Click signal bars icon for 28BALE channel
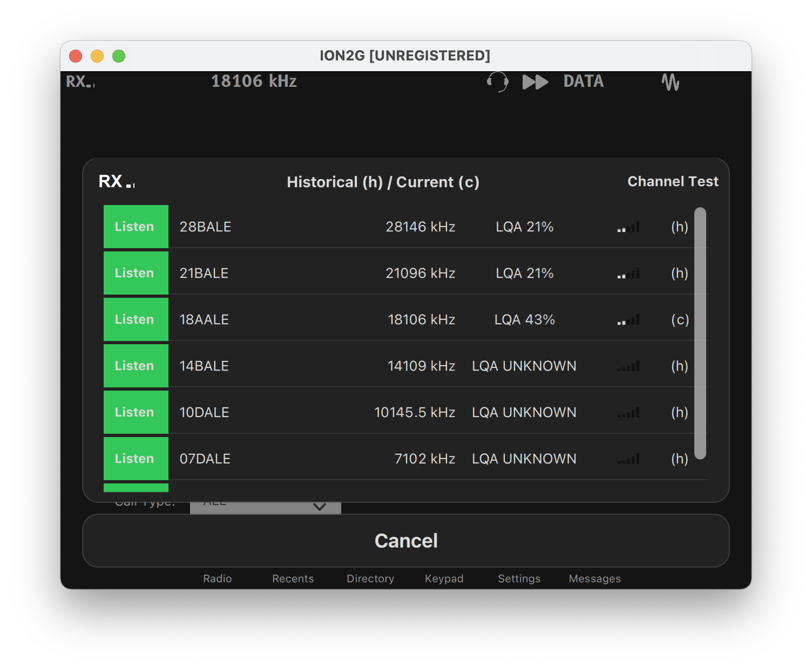This screenshot has height=669, width=812. (628, 227)
